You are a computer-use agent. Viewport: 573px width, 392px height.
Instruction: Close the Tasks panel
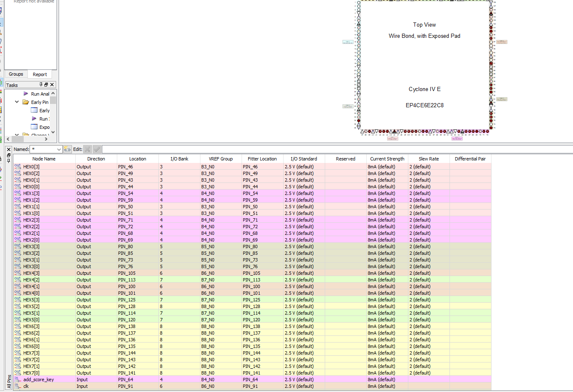52,84
